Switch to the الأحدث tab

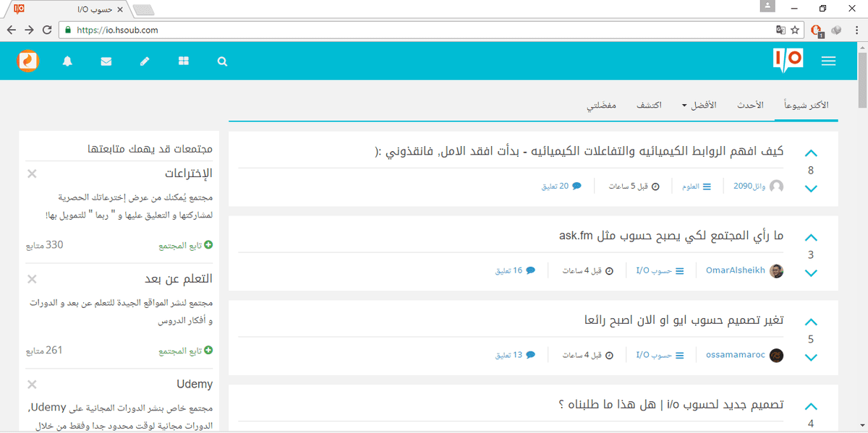pyautogui.click(x=750, y=106)
